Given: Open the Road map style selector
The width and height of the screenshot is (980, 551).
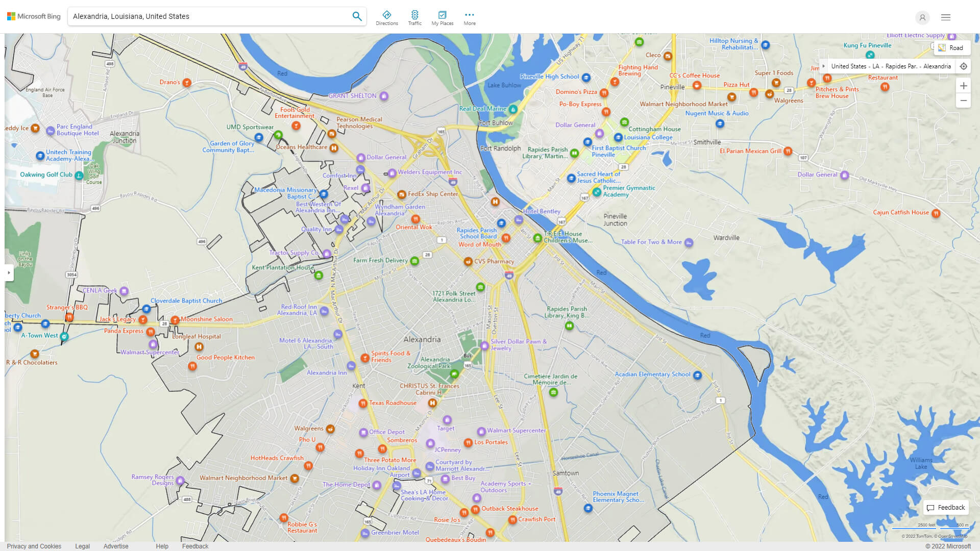Looking at the screenshot, I should tap(951, 47).
